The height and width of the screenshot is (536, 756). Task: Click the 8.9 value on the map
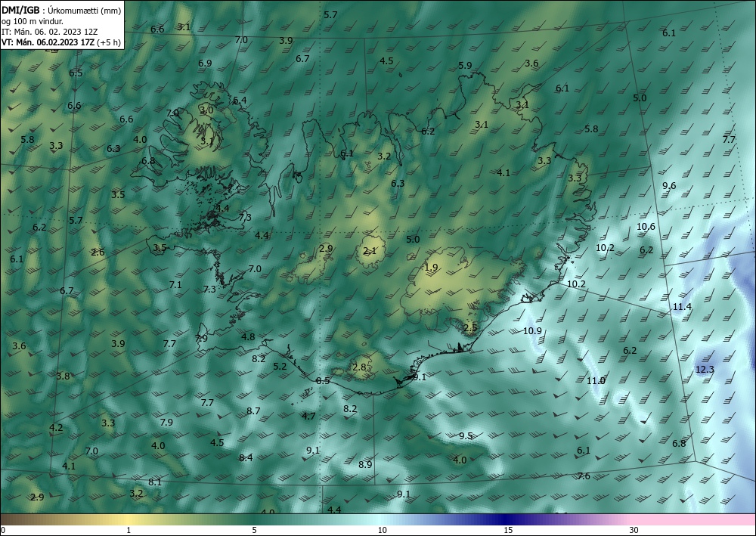click(365, 465)
